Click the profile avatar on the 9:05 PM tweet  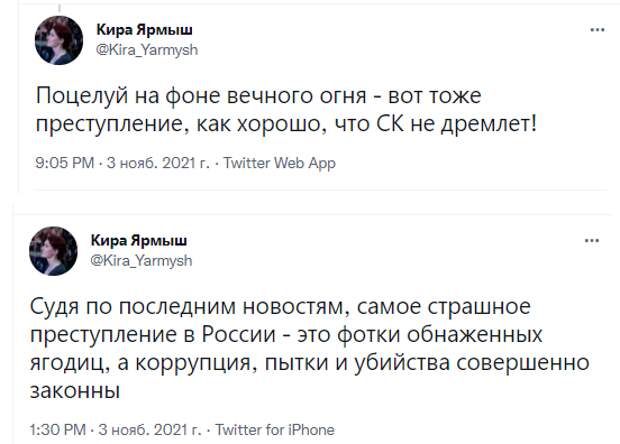[53, 41]
